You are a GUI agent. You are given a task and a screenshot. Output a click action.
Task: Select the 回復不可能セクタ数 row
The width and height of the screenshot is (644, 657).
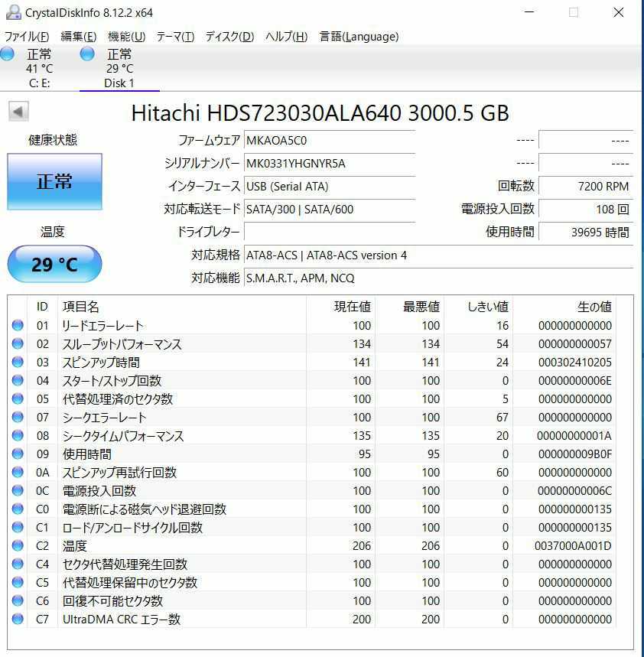click(x=312, y=601)
